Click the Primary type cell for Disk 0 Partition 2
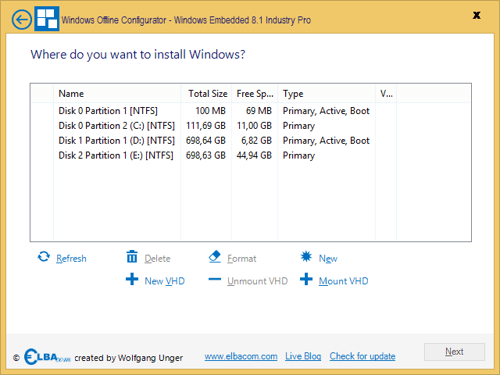The width and height of the screenshot is (500, 375). (299, 126)
